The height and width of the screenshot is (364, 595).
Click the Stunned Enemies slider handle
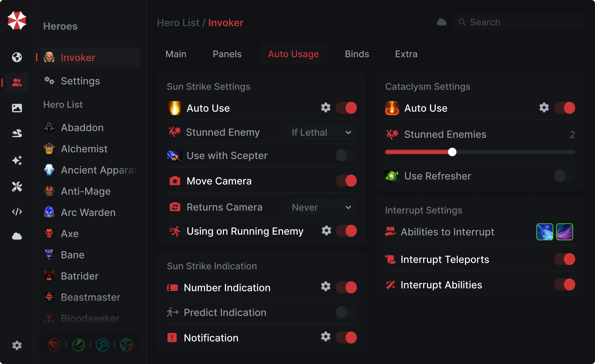(452, 152)
